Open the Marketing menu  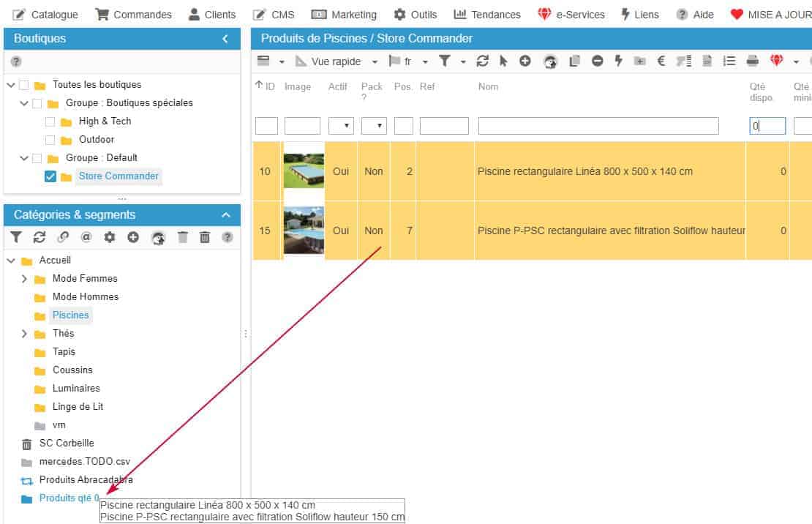[x=344, y=15]
